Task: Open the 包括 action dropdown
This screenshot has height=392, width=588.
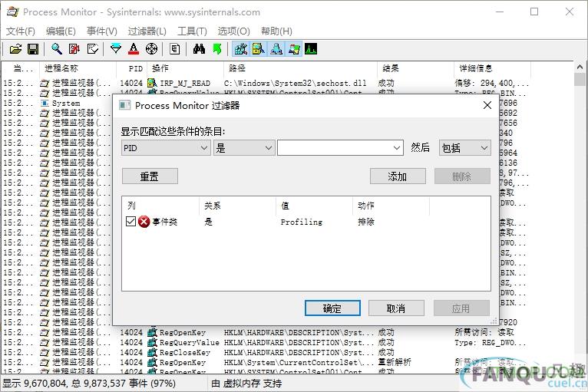Action: click(x=465, y=148)
